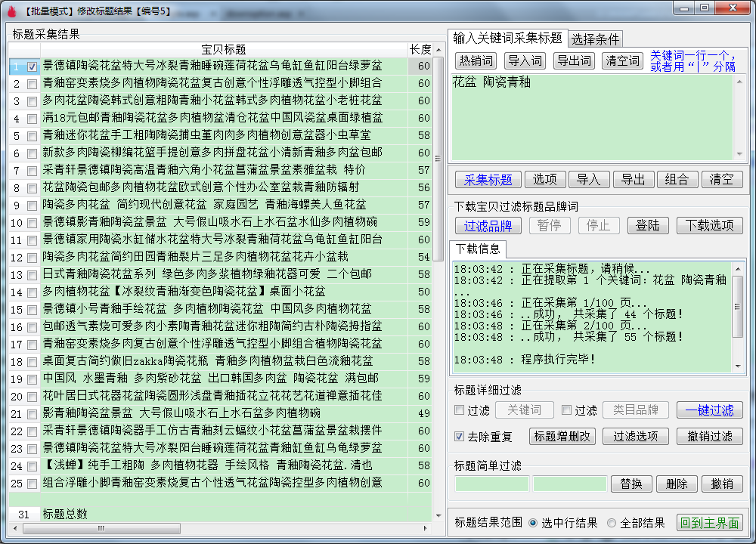Check the checkbox in row 1
This screenshot has width=756, height=544.
tap(32, 66)
